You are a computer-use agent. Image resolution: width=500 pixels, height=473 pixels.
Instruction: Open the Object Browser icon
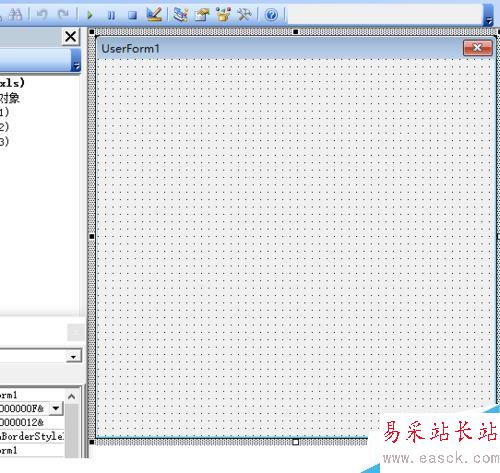223,15
